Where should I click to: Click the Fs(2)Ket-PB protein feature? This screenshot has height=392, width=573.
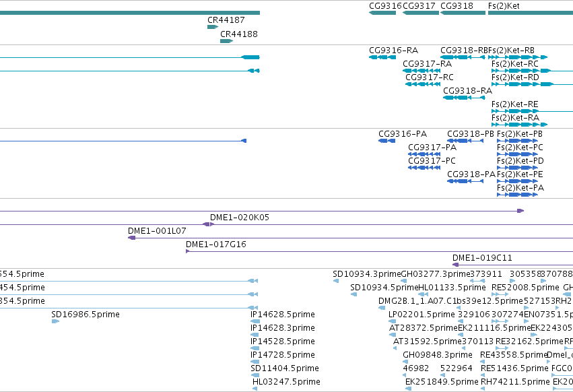517,141
